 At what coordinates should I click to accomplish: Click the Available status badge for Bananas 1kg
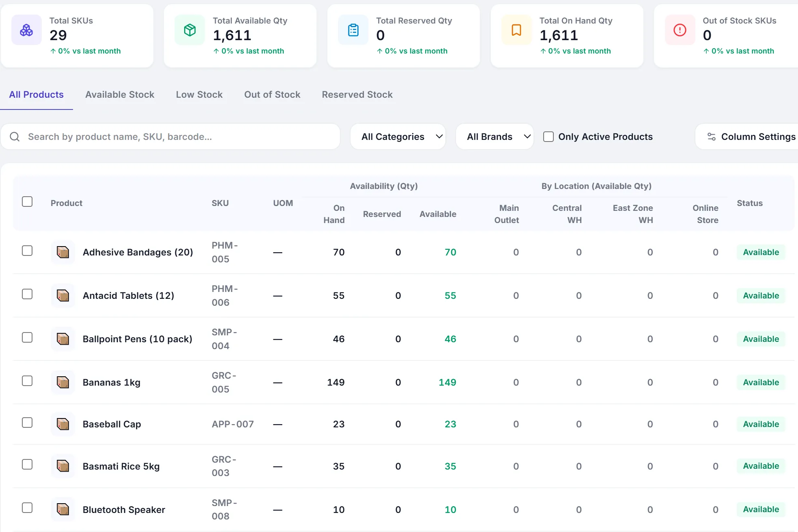coord(761,382)
